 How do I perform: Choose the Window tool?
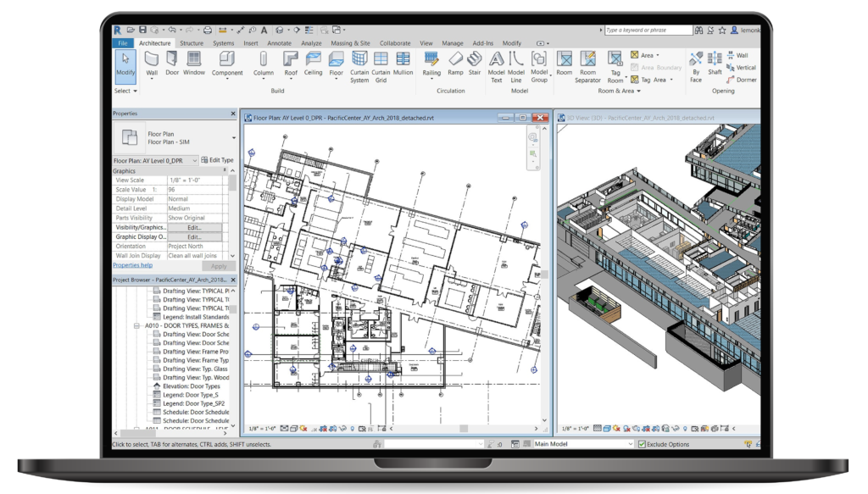tap(194, 63)
